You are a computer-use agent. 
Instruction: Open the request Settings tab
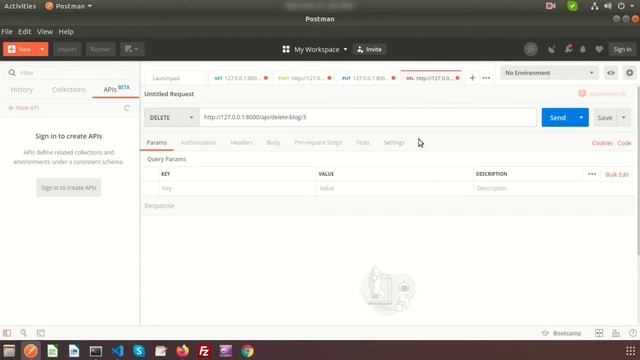click(x=394, y=142)
